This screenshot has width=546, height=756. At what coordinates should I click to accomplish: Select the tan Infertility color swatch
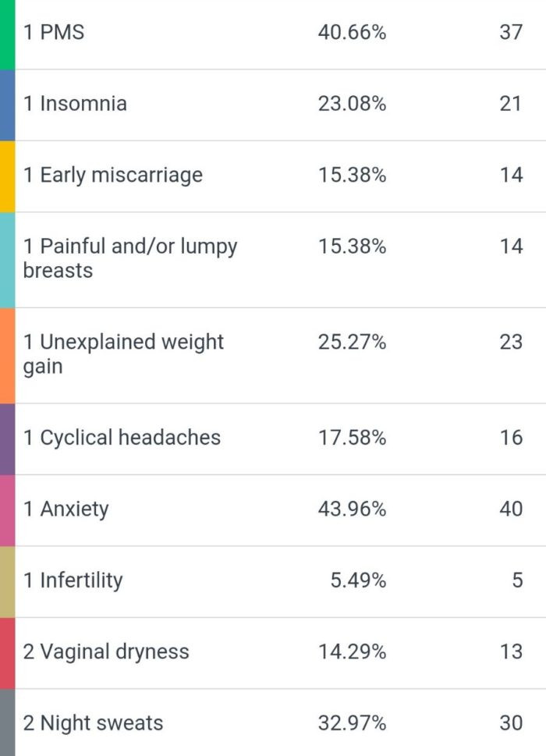[7, 582]
